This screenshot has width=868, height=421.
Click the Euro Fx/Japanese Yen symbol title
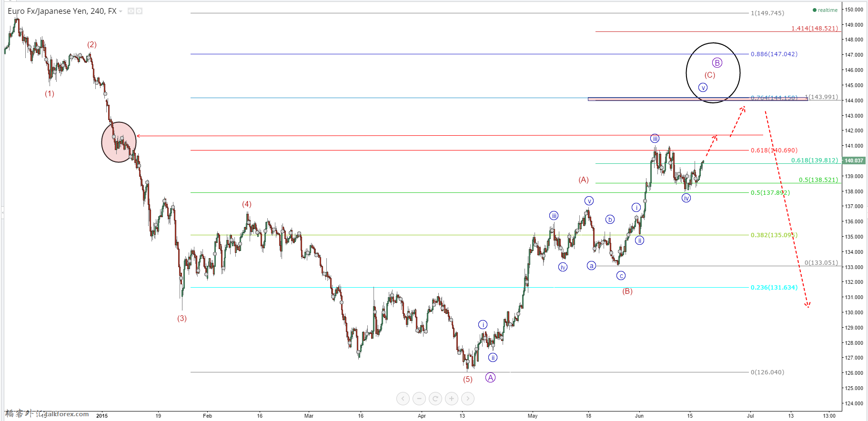tap(62, 11)
